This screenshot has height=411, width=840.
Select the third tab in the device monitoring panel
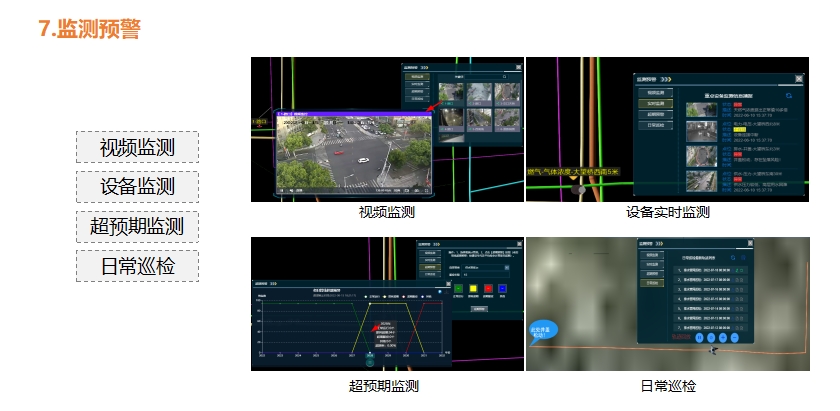click(x=656, y=114)
